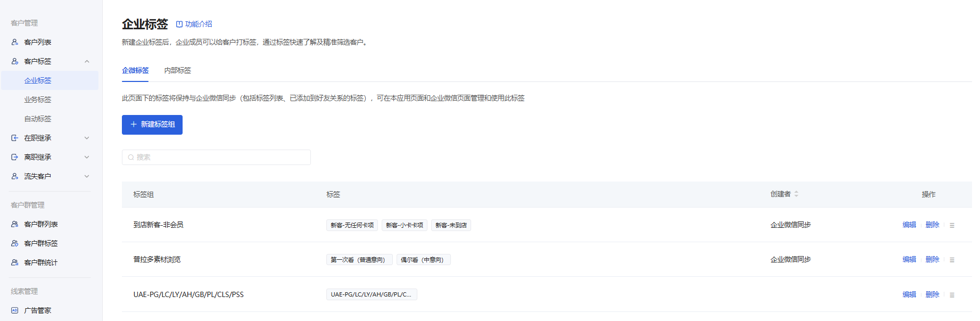
Task: Delete the 到店新客-非会员 tag group
Action: pyautogui.click(x=932, y=225)
